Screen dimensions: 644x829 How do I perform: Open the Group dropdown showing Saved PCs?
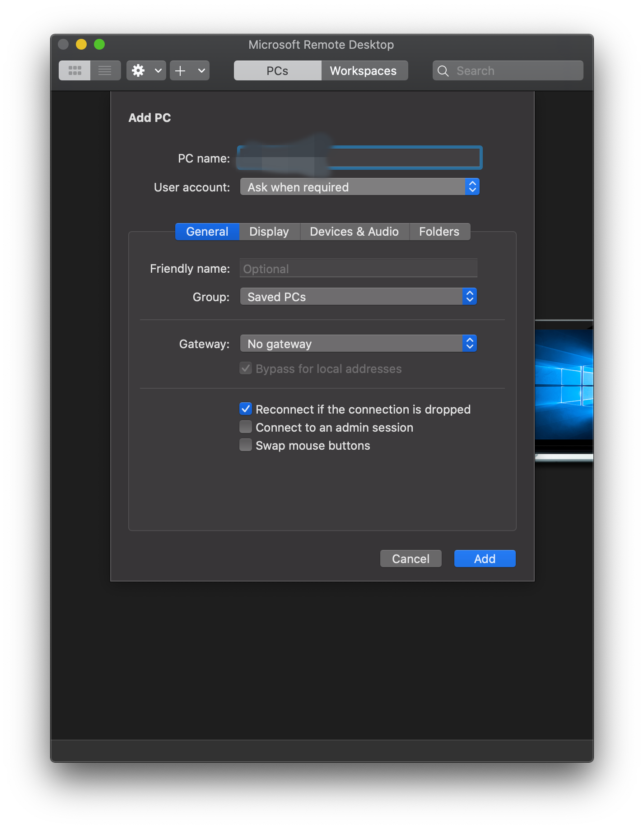pyautogui.click(x=359, y=297)
